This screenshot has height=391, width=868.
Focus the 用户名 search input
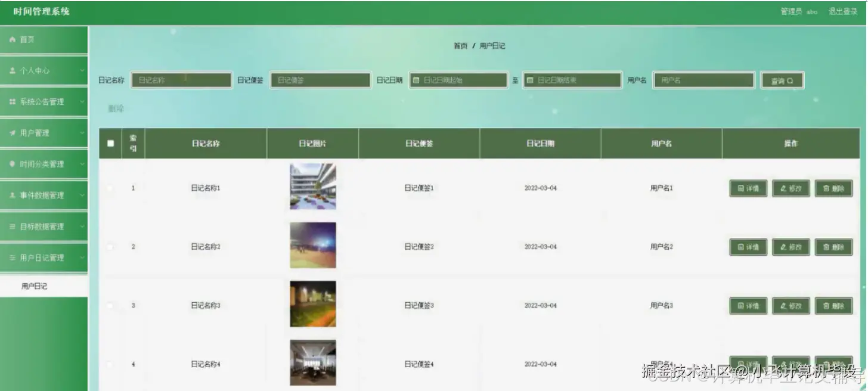point(704,80)
